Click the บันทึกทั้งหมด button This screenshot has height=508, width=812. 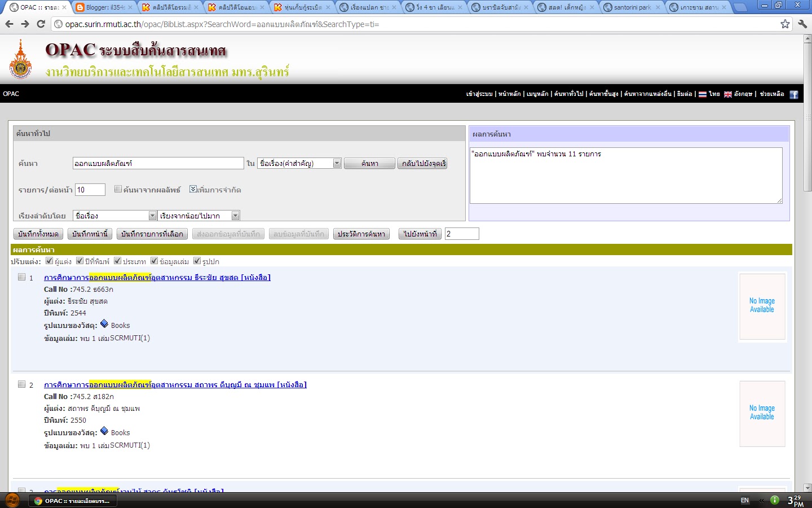pyautogui.click(x=38, y=234)
